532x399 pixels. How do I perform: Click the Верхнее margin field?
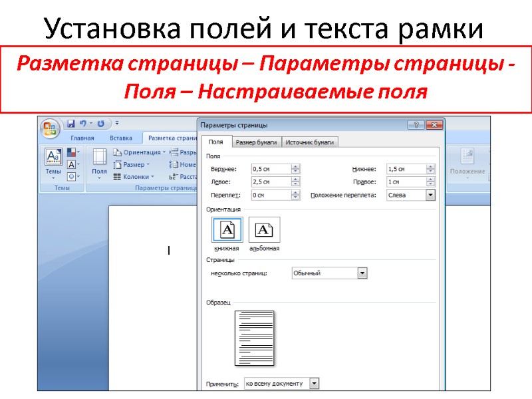click(x=271, y=169)
